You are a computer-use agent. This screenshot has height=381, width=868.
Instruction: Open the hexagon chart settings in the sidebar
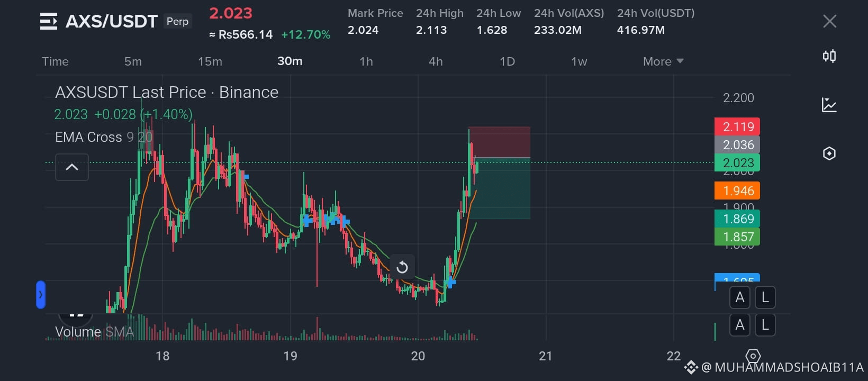pyautogui.click(x=829, y=153)
